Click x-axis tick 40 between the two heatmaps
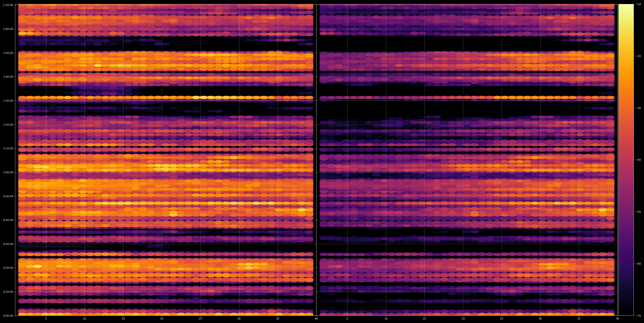The image size is (644, 323). 316,319
